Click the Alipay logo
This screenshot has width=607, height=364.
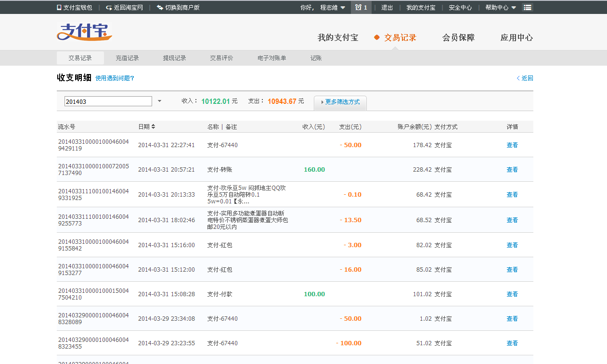click(x=84, y=32)
